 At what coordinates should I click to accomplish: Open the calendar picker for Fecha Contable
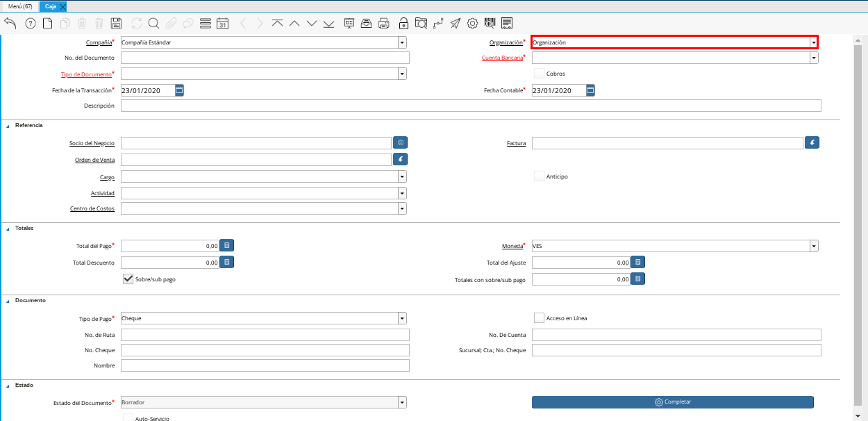(x=590, y=90)
